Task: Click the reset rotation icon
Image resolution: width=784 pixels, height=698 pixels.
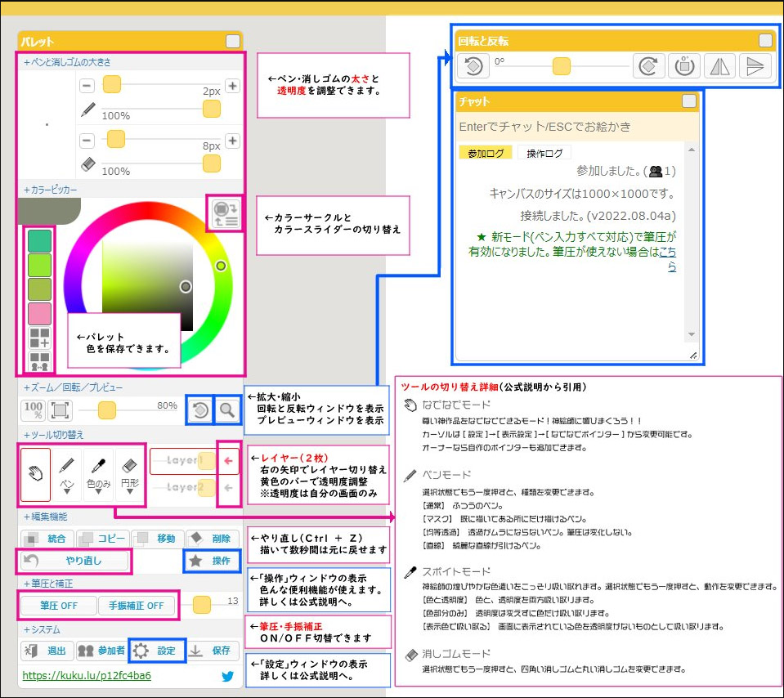Action: click(x=684, y=66)
